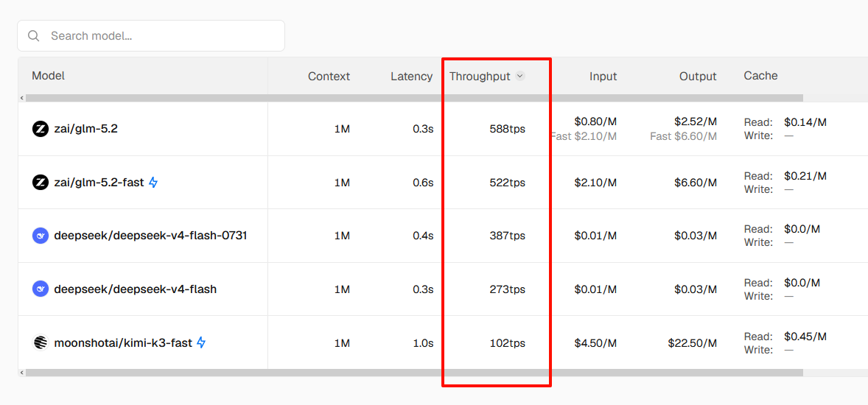Click the zai logo beside glm-5.2-fast
The width and height of the screenshot is (868, 405).
coord(41,182)
